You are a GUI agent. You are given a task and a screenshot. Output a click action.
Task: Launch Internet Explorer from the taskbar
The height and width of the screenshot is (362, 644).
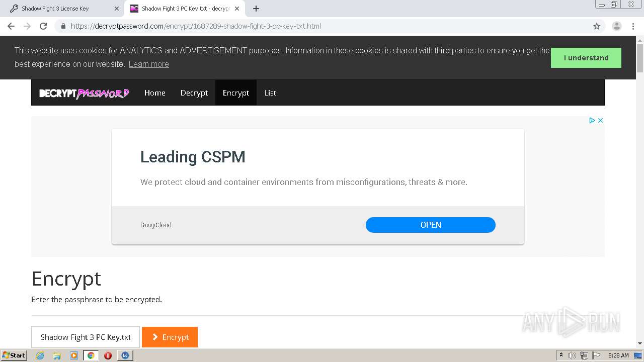[40, 355]
